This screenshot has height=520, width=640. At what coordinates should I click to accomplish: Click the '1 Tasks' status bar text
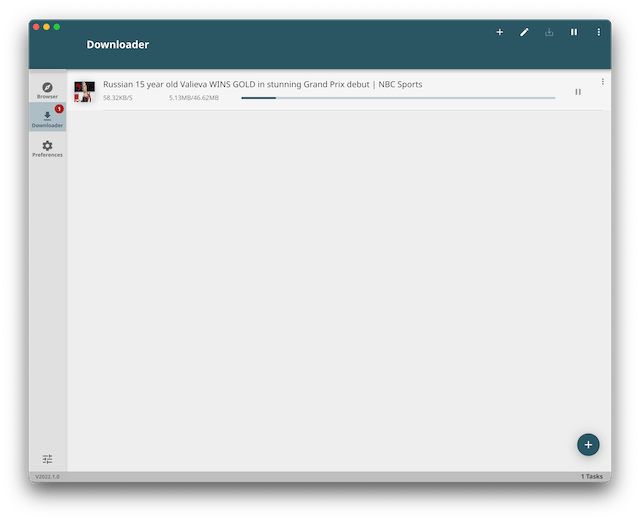(x=592, y=476)
